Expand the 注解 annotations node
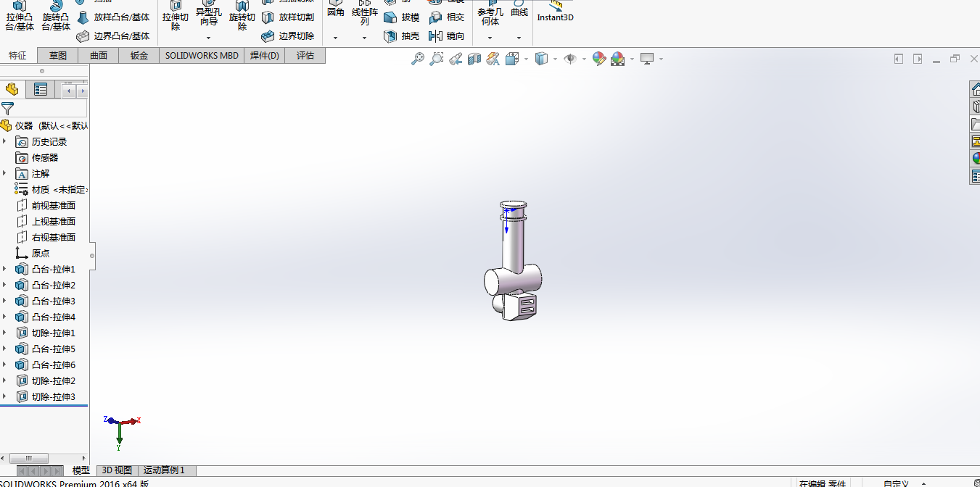 [4, 173]
